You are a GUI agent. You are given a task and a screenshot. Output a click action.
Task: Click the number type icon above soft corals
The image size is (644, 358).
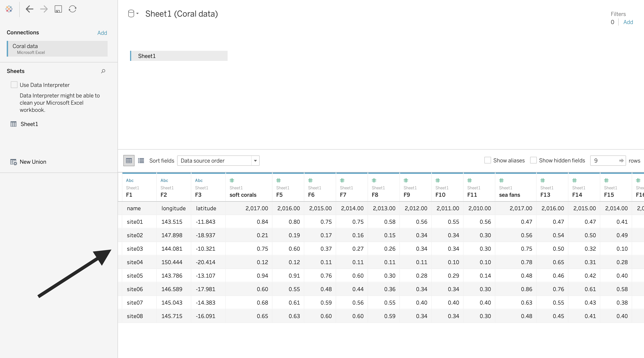pos(232,180)
